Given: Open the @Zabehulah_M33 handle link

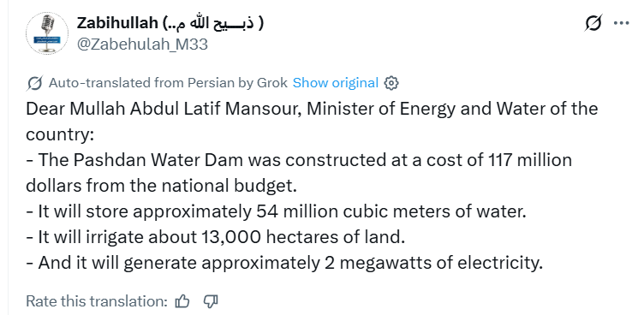Looking at the screenshot, I should click(142, 45).
